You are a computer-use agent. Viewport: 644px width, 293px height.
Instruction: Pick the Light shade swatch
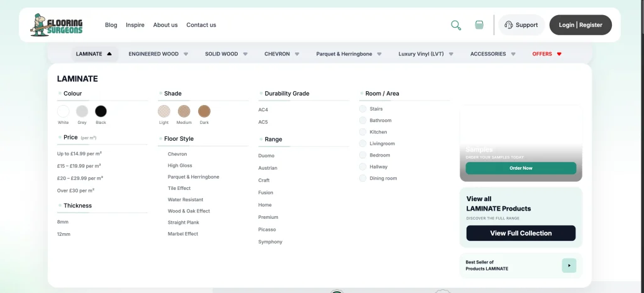pos(164,111)
